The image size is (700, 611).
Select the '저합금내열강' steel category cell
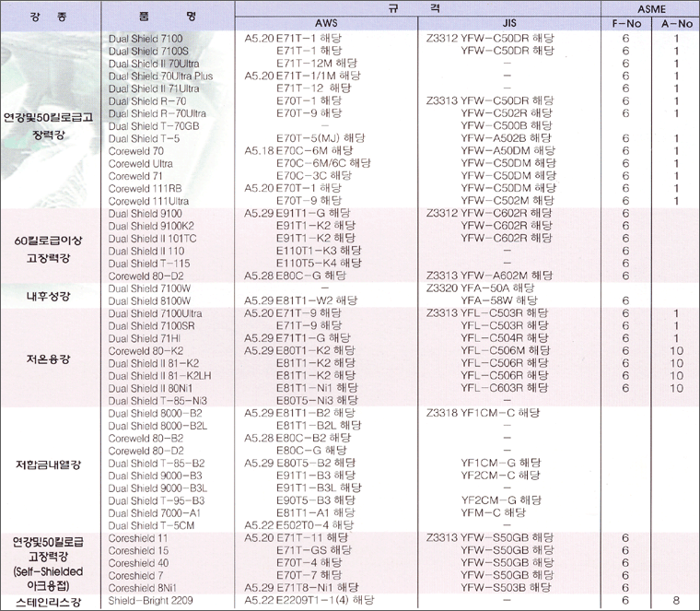pyautogui.click(x=48, y=464)
